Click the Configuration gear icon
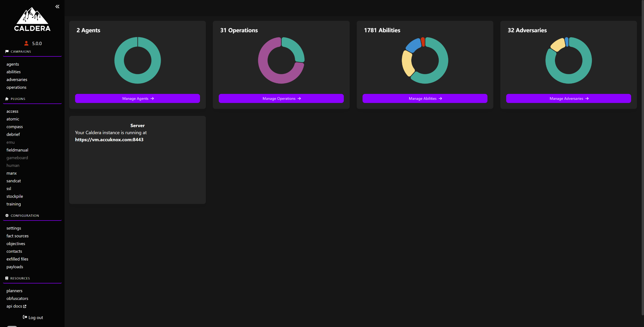Image resolution: width=644 pixels, height=327 pixels. coord(7,215)
